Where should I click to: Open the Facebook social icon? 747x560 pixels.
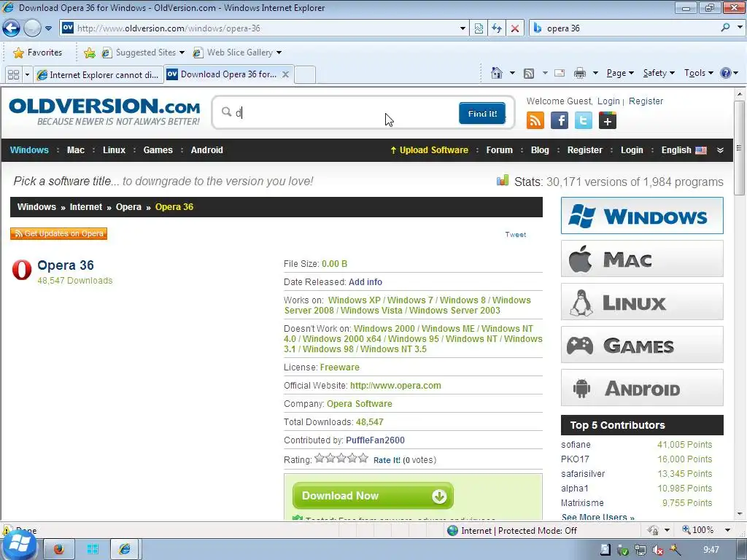560,120
